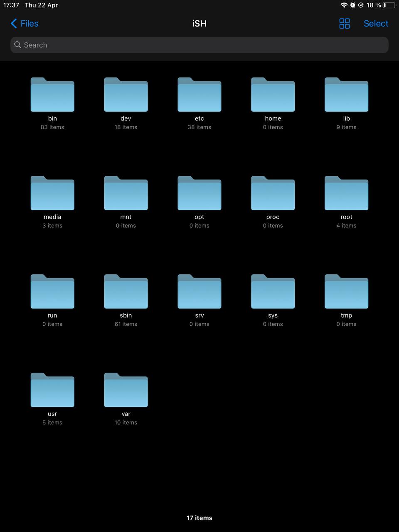399x532 pixels.
Task: Click the '38 items' label under etc
Action: pos(199,127)
